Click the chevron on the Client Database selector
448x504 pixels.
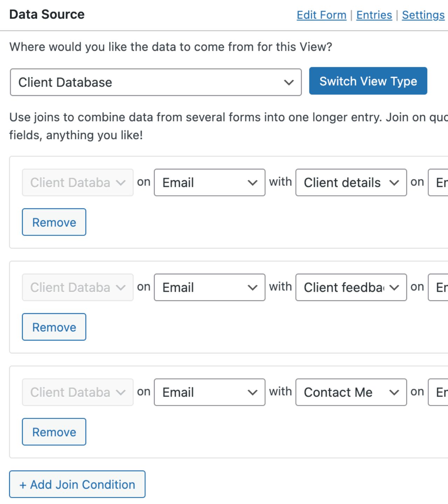coord(288,82)
